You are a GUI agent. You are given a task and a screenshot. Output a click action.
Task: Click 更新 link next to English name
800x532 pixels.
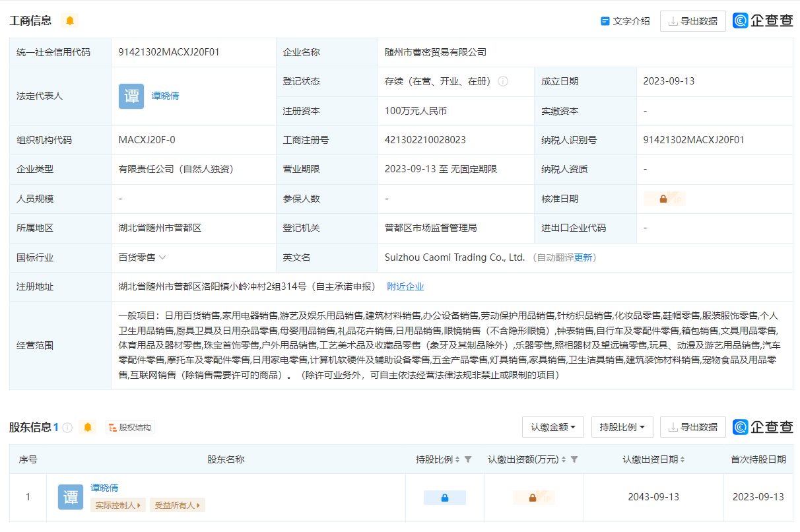coord(583,257)
